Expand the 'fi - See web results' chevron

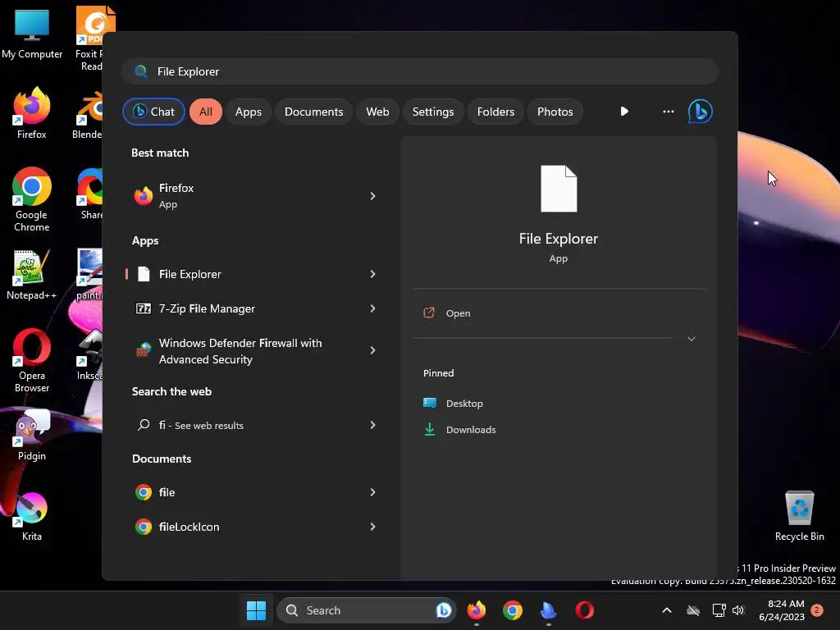[x=373, y=425]
